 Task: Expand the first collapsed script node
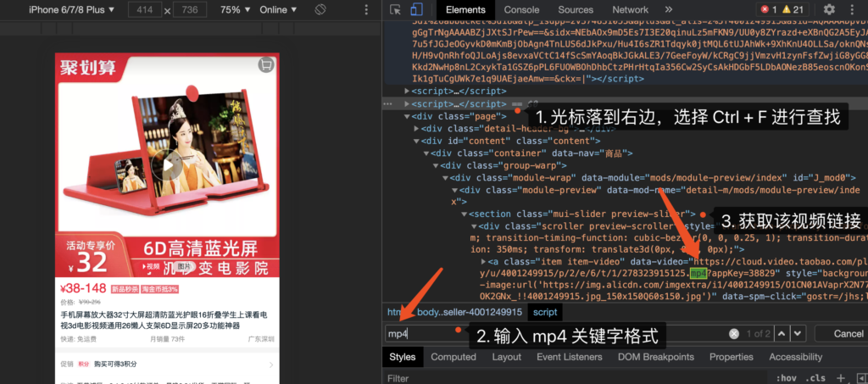[x=408, y=91]
